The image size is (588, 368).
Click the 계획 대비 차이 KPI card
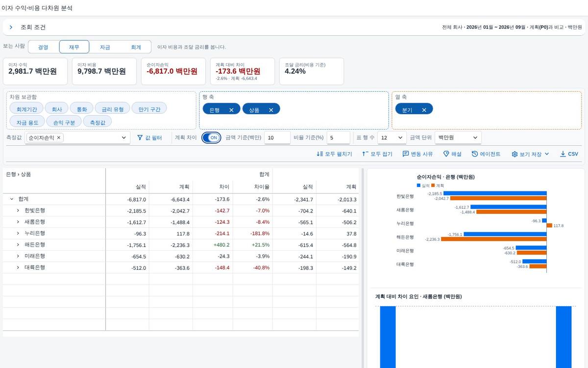243,71
